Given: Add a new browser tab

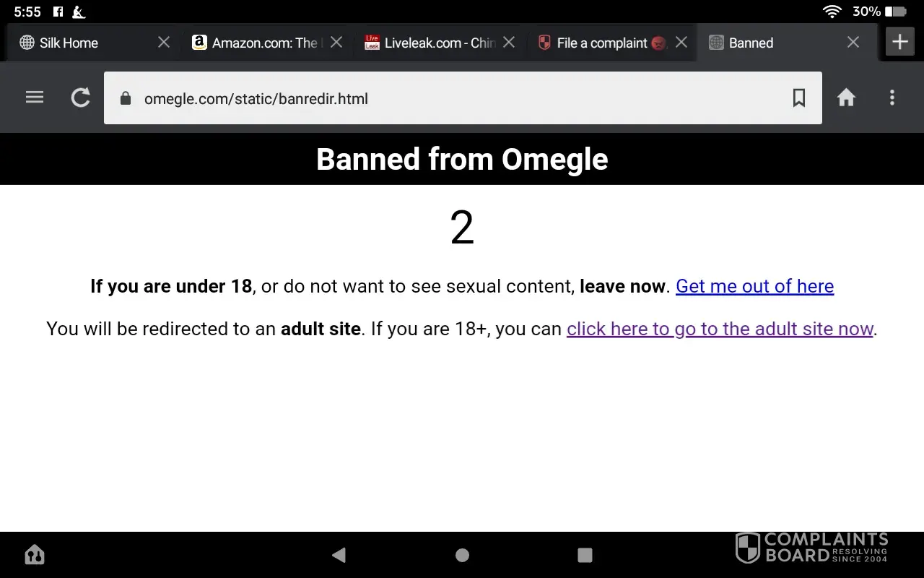Looking at the screenshot, I should tap(899, 42).
